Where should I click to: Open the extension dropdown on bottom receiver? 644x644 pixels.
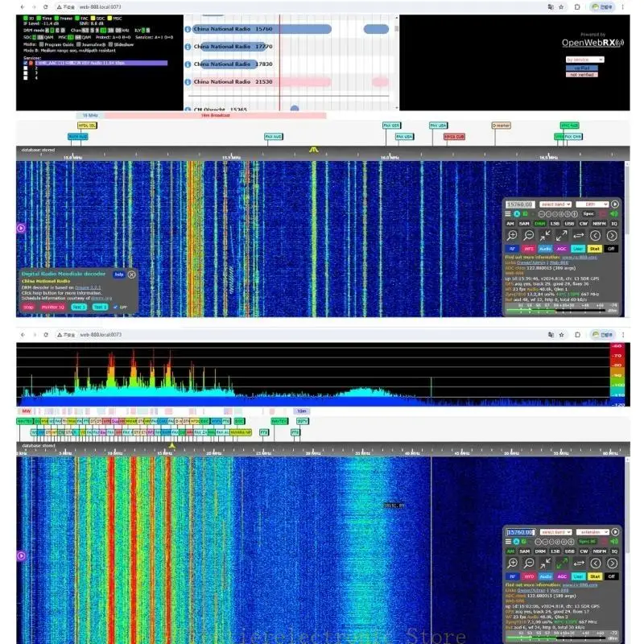click(594, 532)
